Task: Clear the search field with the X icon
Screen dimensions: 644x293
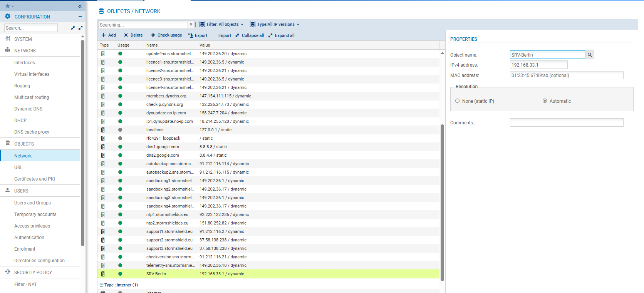Action: (x=191, y=25)
